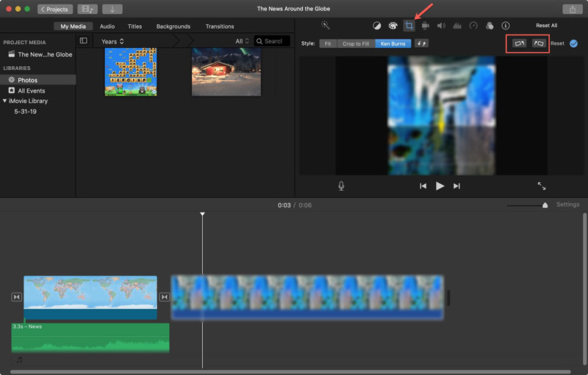Select the 5-31-19 event
Viewport: 588px width, 375px height.
[x=25, y=111]
